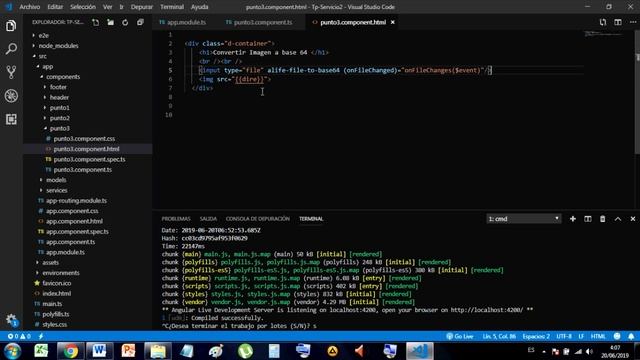Refresh the explorer tree
This screenshot has width=640, height=360.
click(125, 22)
